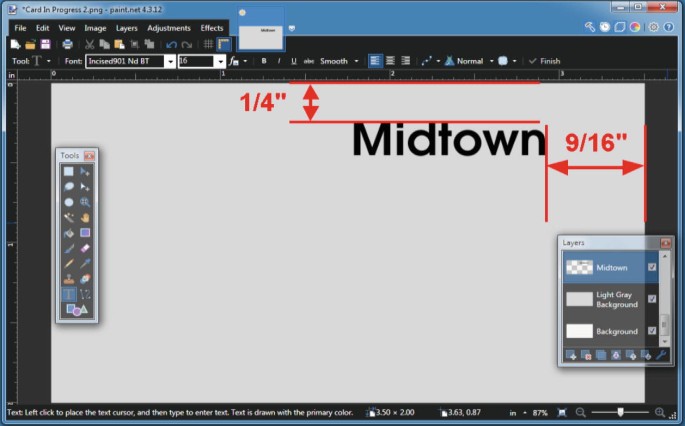The image size is (685, 426).
Task: Click the Print icon in toolbar
Action: coord(67,44)
